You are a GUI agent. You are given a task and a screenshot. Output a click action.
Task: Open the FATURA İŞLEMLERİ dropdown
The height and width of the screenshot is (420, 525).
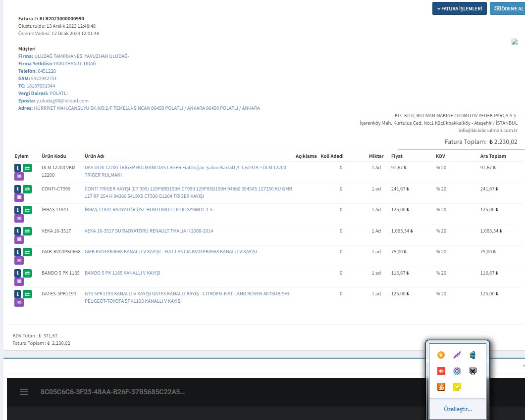point(459,8)
